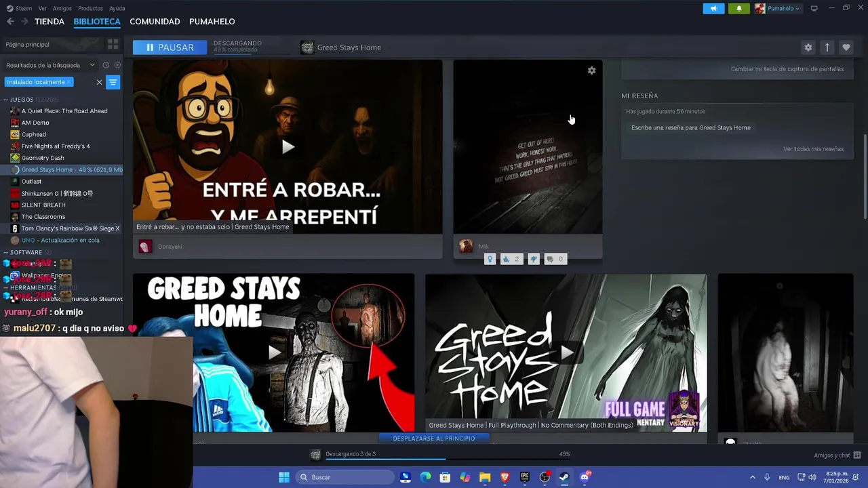868x488 pixels.
Task: Select The Classrooms in game list
Action: coord(43,217)
